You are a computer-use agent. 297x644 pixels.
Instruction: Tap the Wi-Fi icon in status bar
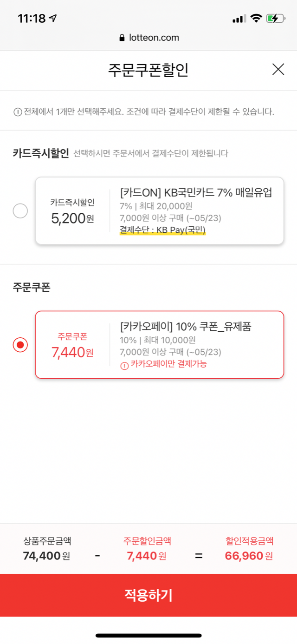coord(256,19)
